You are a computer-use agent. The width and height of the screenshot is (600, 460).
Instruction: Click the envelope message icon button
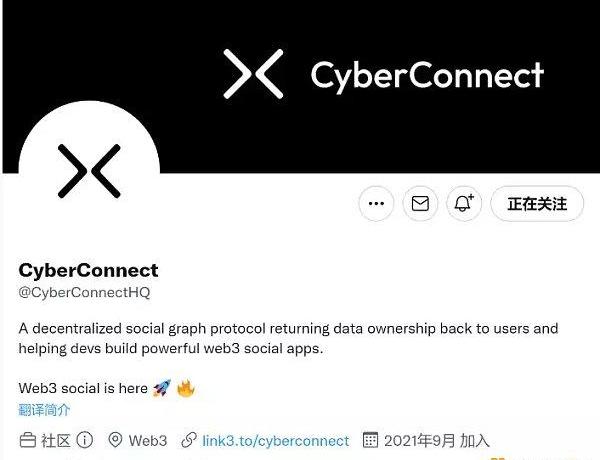(421, 204)
